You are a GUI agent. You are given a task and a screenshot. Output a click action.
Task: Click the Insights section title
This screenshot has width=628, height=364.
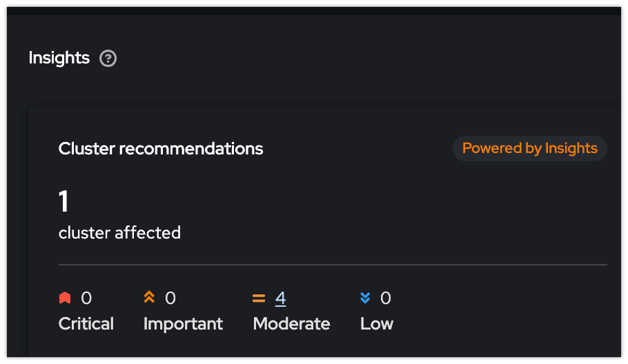coord(59,58)
